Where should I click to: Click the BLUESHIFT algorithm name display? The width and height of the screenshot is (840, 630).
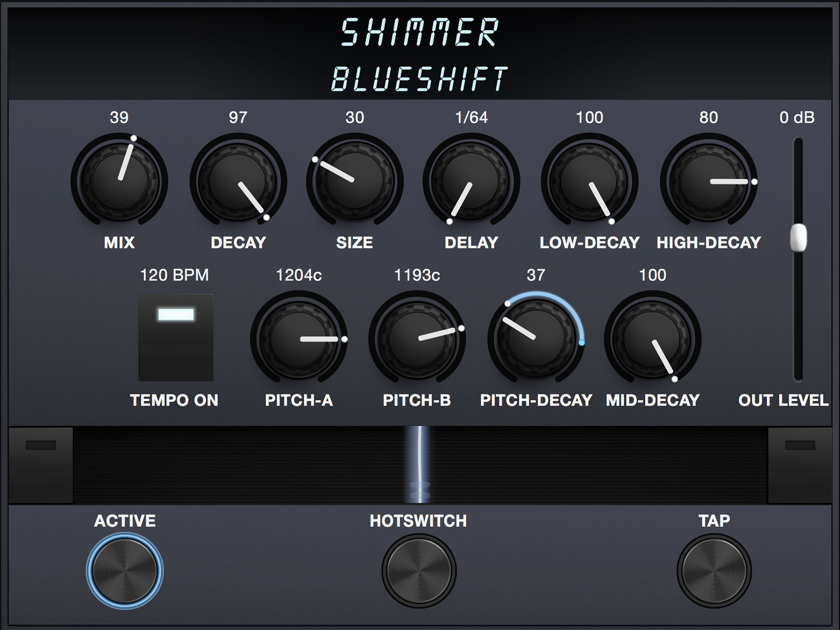(x=420, y=79)
